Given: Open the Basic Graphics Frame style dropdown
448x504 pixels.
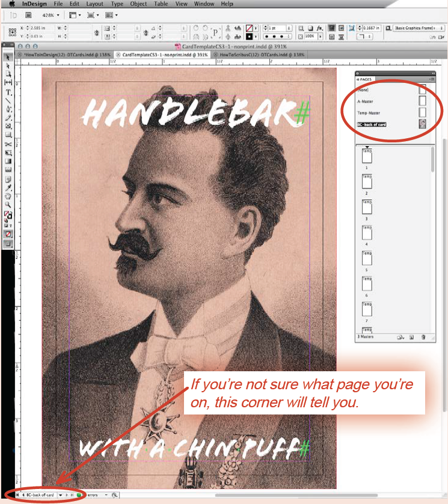Looking at the screenshot, I should [442, 28].
